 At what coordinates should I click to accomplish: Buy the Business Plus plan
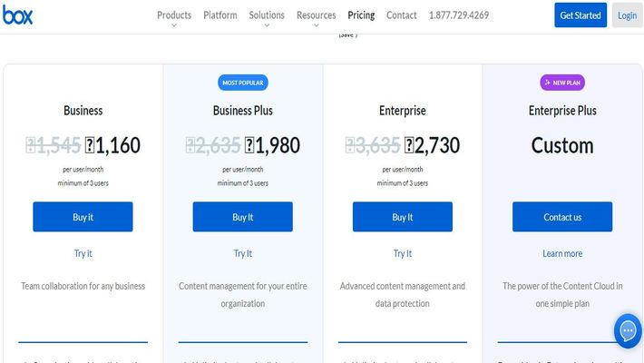click(x=243, y=217)
